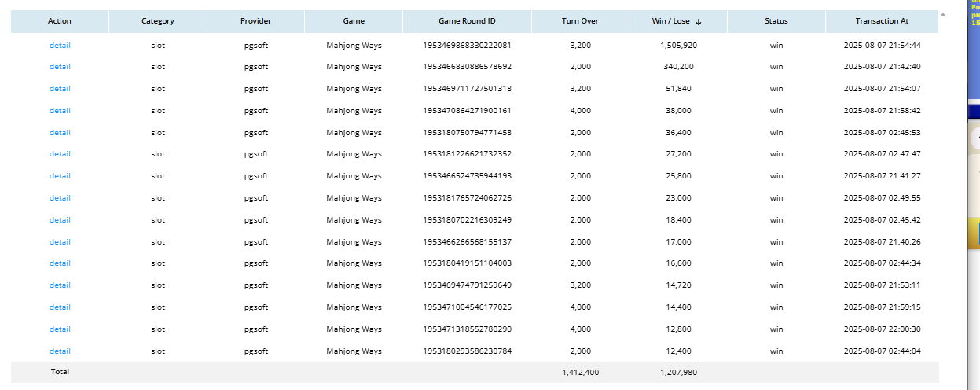Select the 14,400 win amount cell
The image size is (980, 390).
point(679,307)
